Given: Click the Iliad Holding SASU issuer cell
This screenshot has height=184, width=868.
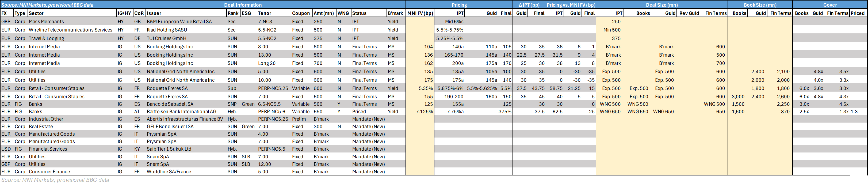Looking at the screenshot, I should click(167, 30).
